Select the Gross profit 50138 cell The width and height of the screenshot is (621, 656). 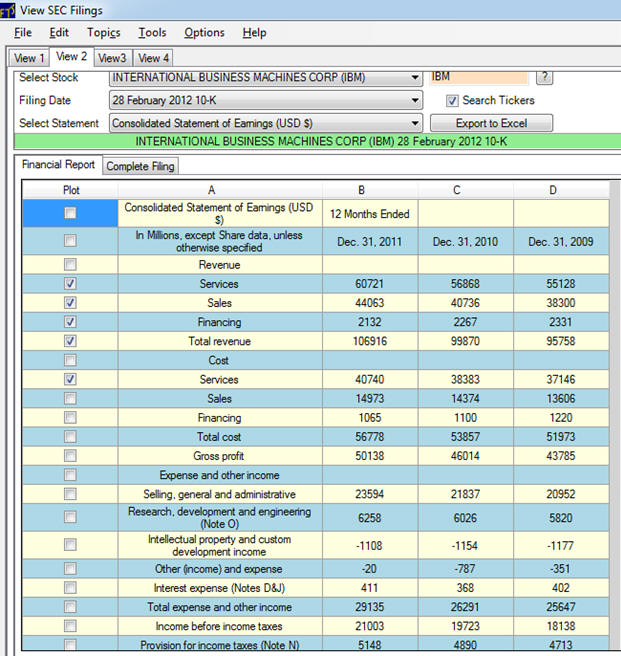coord(370,456)
